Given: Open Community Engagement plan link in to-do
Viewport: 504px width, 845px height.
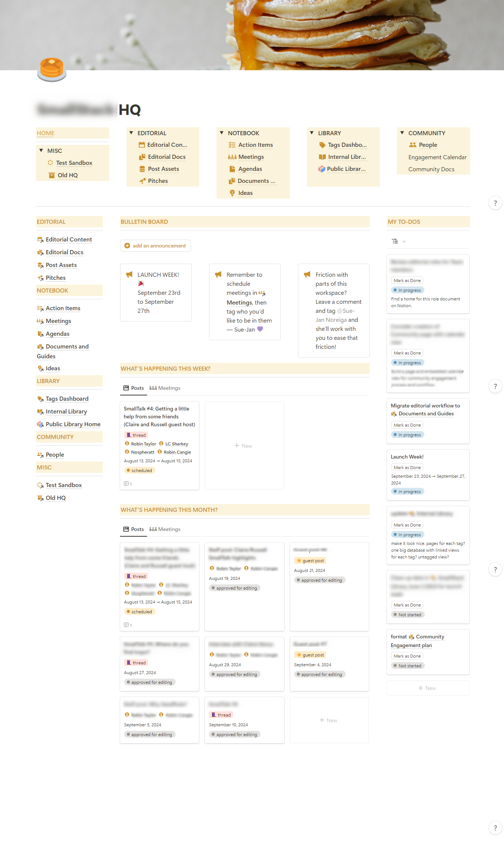Looking at the screenshot, I should [x=417, y=641].
